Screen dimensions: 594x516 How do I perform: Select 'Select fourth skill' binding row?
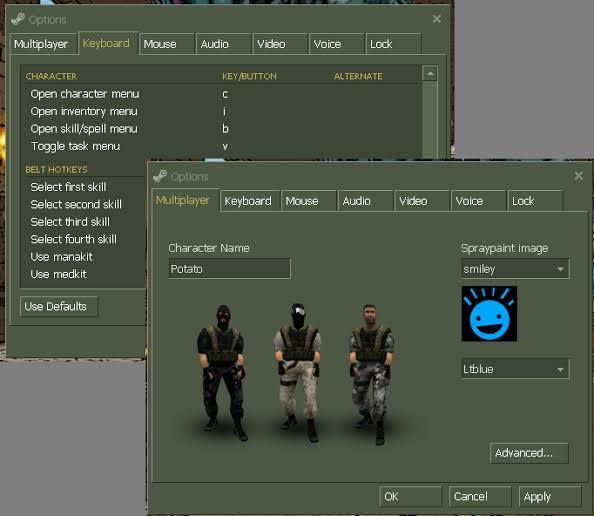point(84,239)
